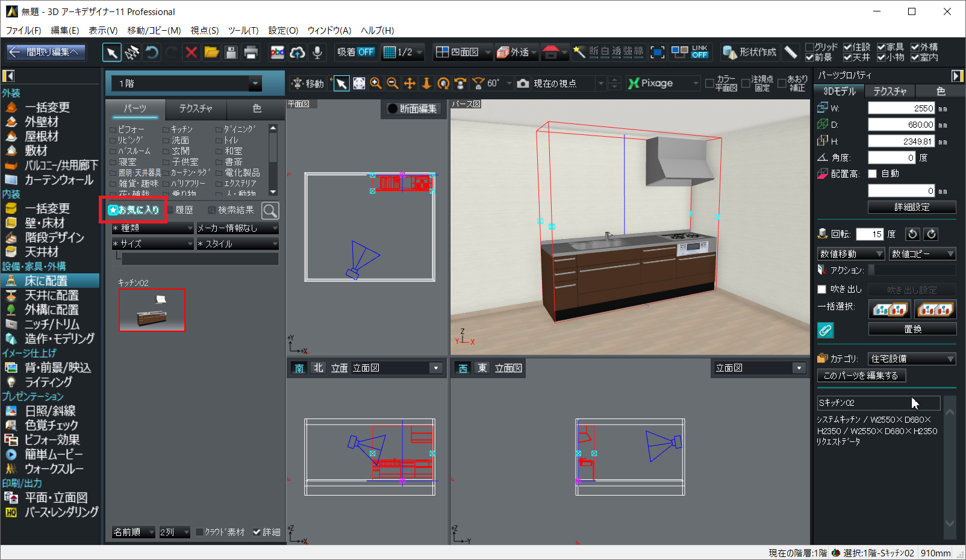This screenshot has height=560, width=966.
Task: Open the ツール(T) menu
Action: pos(243,30)
